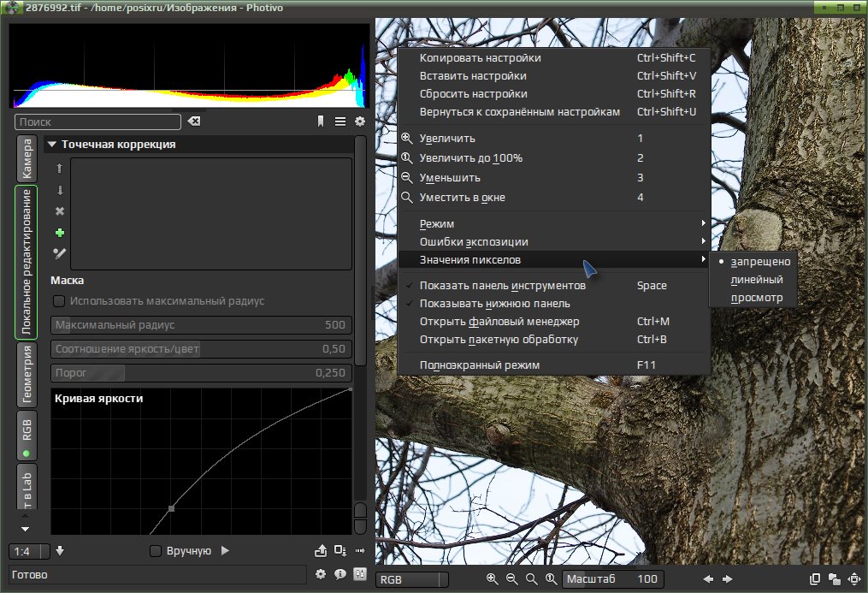
Task: Tick the Вручную checkbox
Action: 156,551
